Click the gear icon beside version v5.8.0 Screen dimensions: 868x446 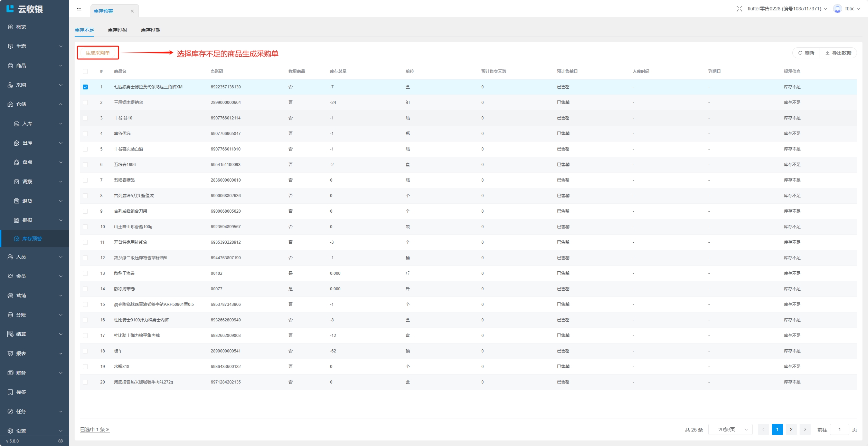pos(60,441)
